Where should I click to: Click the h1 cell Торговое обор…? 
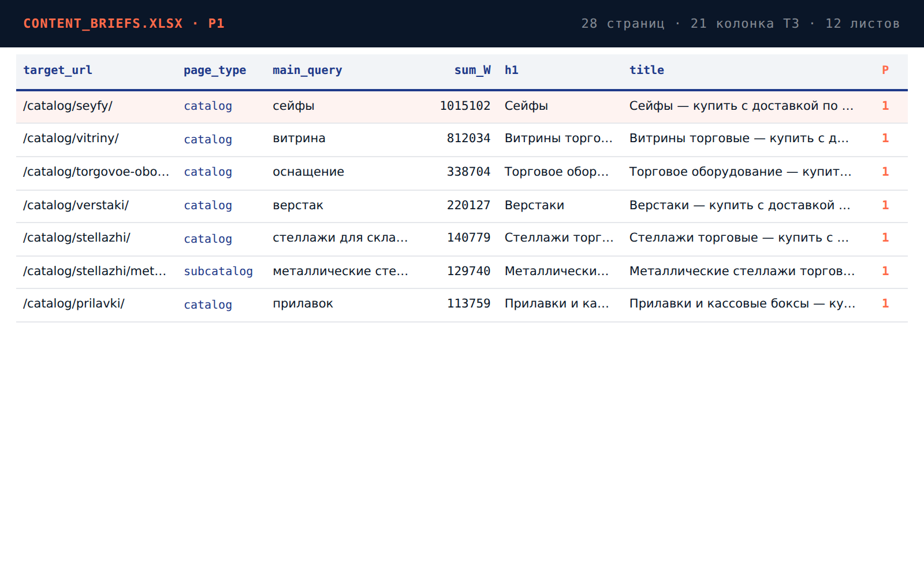pyautogui.click(x=557, y=172)
